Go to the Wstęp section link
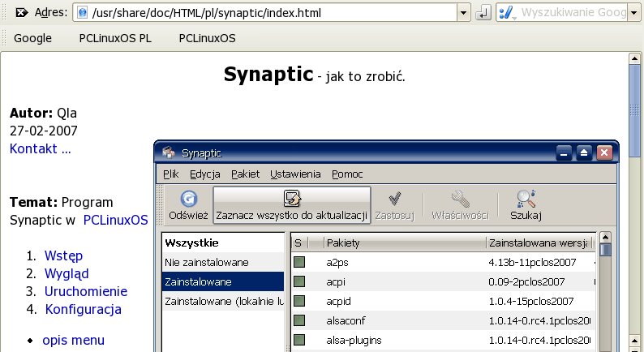 (x=63, y=255)
